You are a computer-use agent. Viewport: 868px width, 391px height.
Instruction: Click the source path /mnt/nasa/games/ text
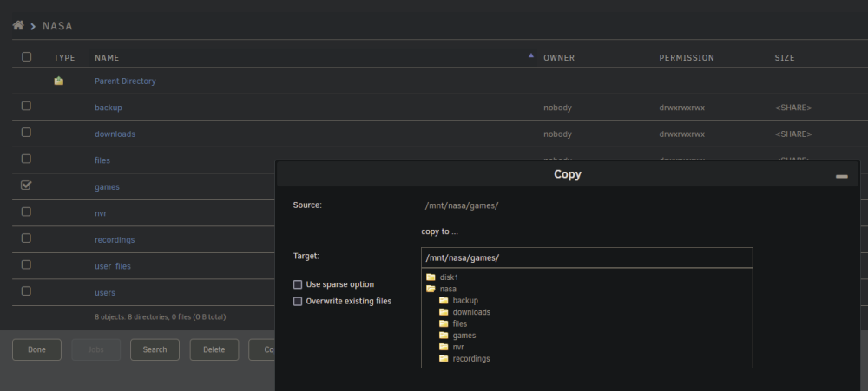(x=462, y=205)
